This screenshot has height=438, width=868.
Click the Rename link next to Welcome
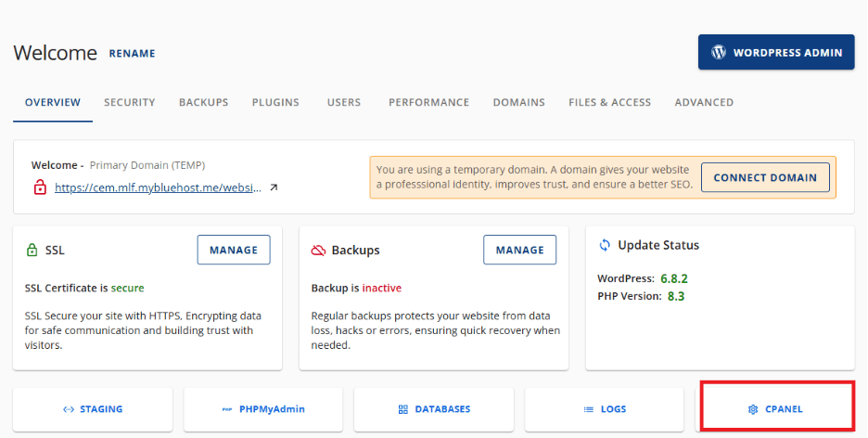pos(132,54)
